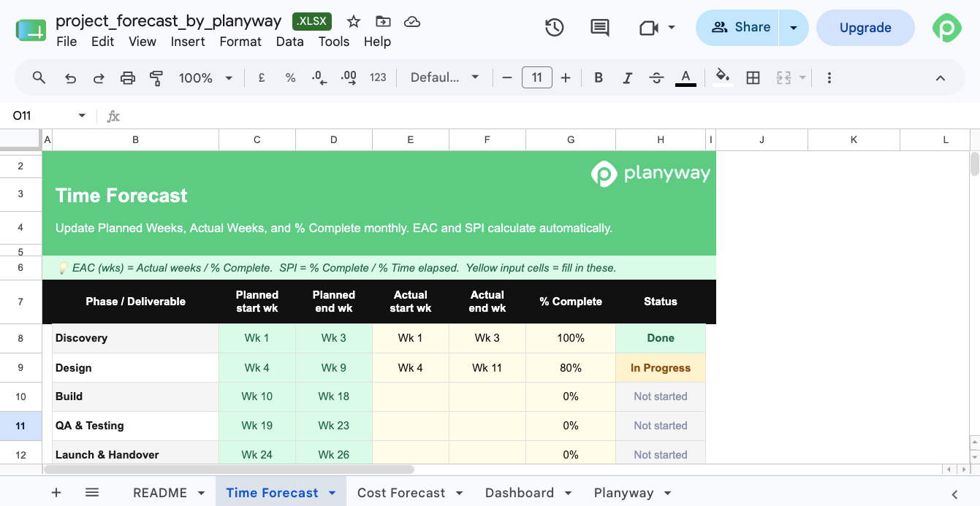
Task: Open the all sheets list
Action: pyautogui.click(x=92, y=492)
